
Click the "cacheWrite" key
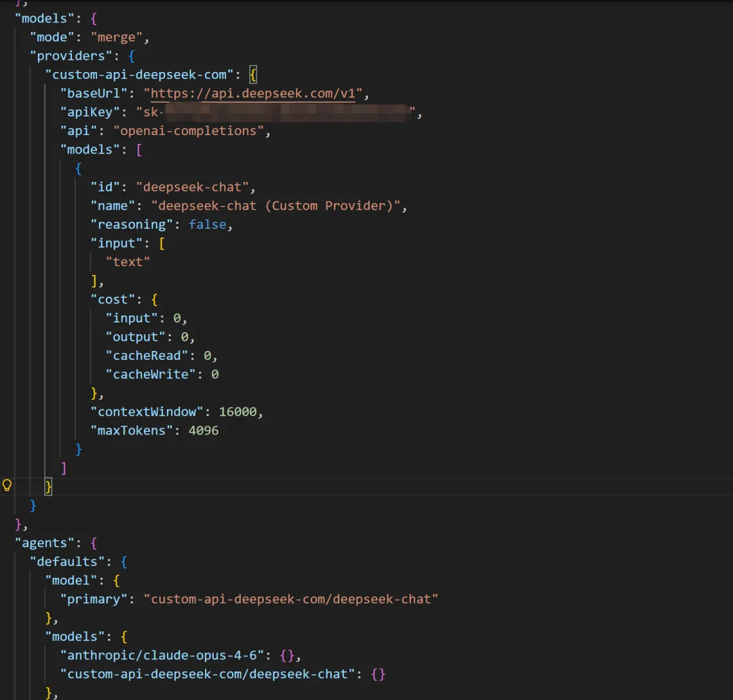tap(151, 374)
